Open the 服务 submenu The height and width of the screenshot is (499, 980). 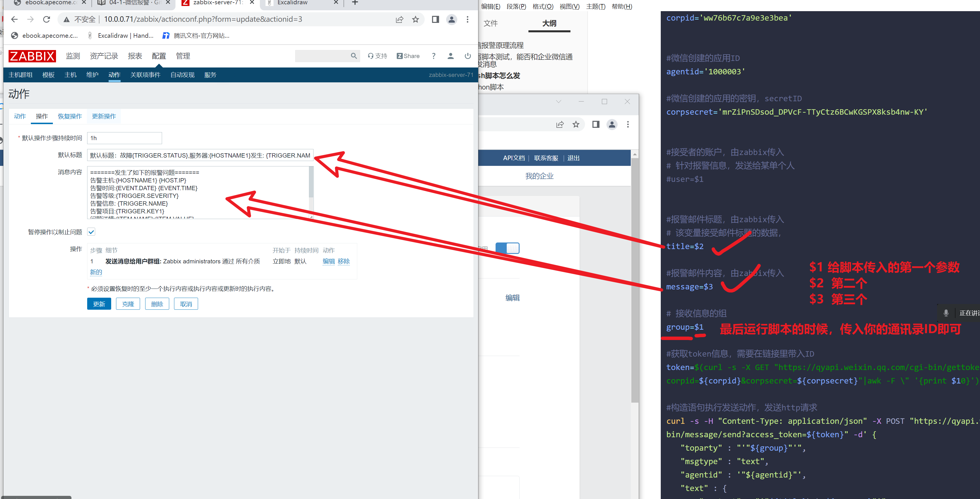(x=210, y=75)
